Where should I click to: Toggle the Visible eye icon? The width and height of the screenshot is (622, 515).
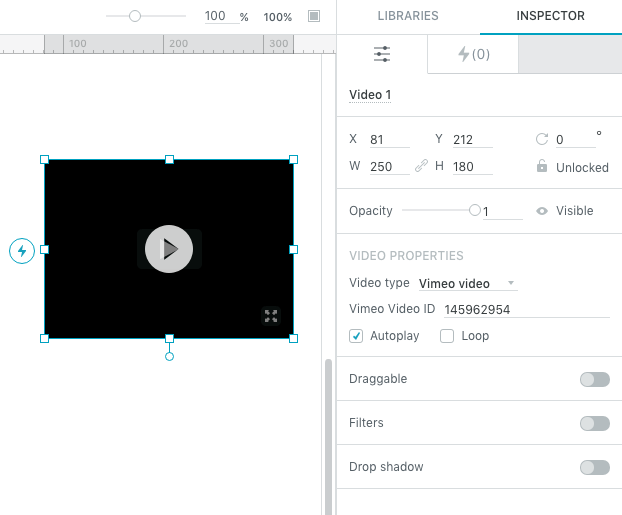click(x=542, y=211)
